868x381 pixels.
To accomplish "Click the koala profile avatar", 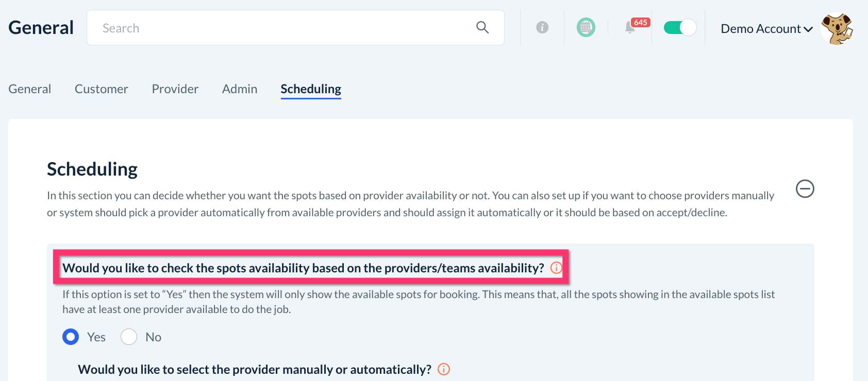I will click(837, 29).
